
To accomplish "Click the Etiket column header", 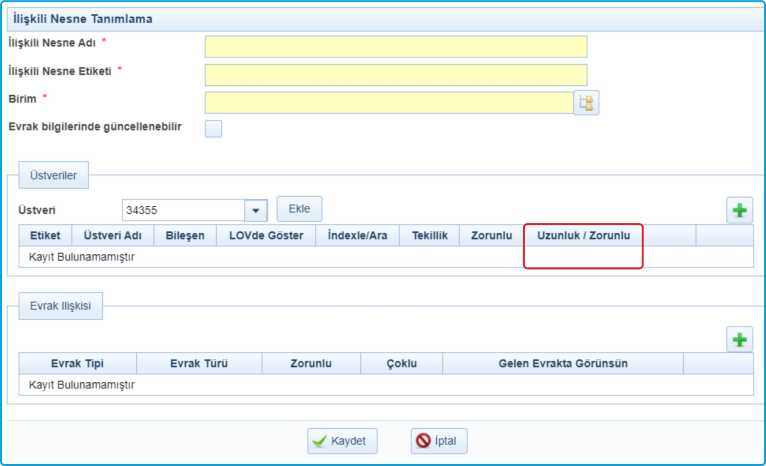I will pos(45,235).
